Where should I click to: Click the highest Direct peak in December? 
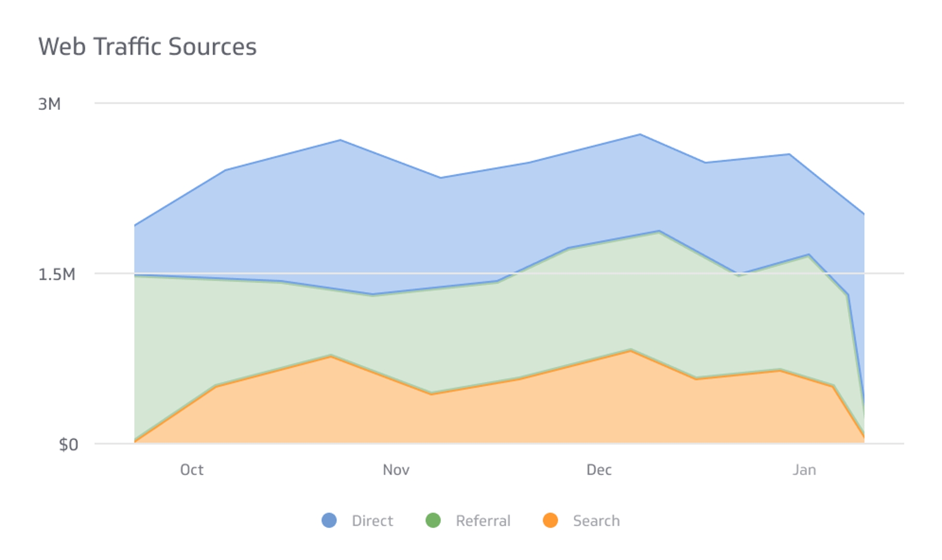point(640,135)
